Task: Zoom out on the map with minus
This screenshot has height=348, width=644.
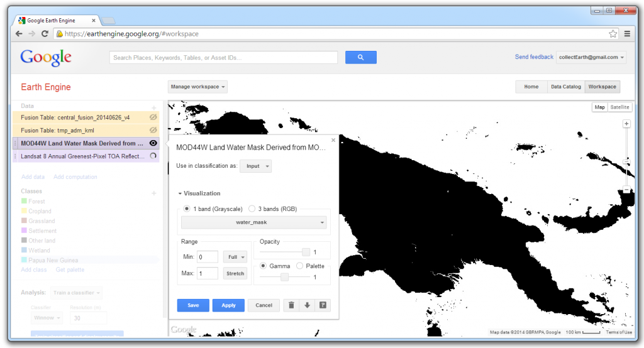Action: 626,190
